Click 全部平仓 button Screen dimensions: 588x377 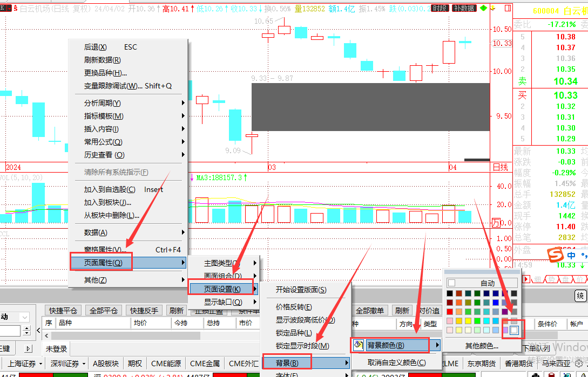pos(104,311)
